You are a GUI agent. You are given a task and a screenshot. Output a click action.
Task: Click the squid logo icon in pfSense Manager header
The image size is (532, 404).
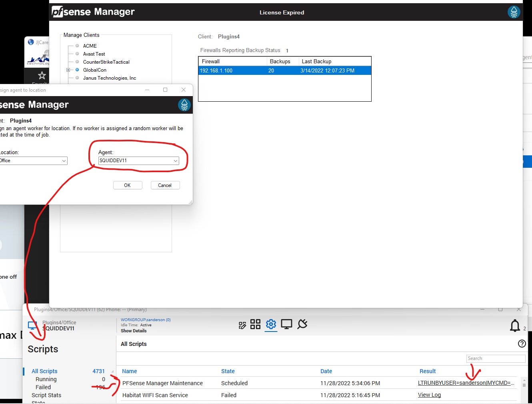point(514,12)
